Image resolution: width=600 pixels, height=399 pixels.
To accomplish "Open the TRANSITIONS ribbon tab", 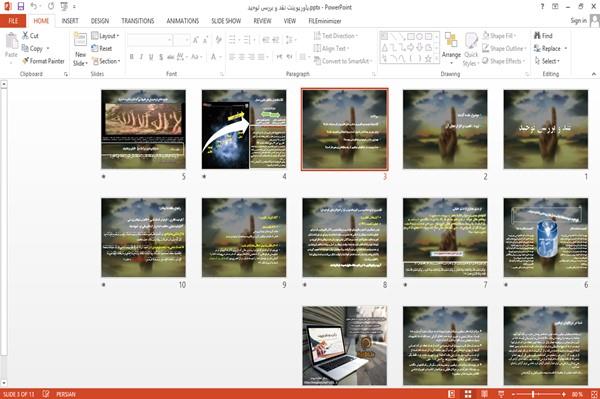I will tap(138, 21).
